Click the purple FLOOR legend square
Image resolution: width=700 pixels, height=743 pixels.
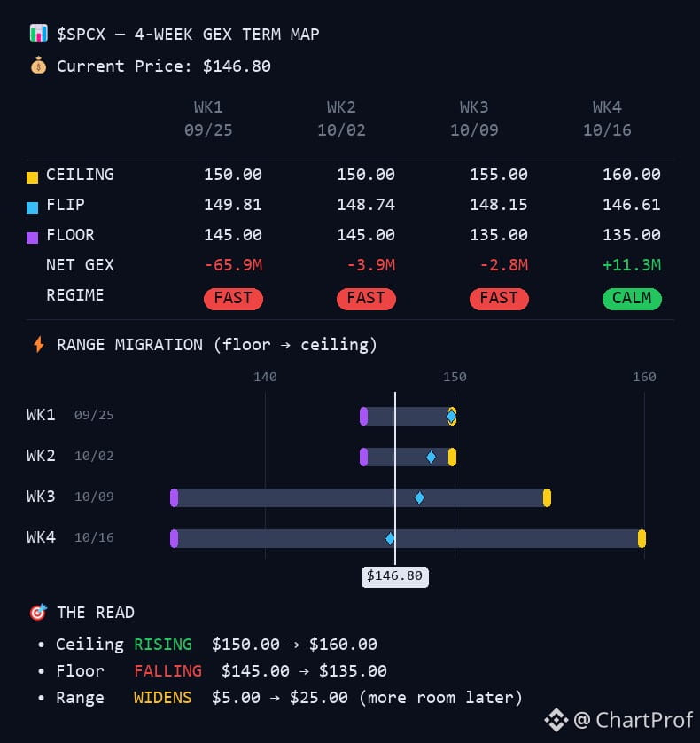pyautogui.click(x=32, y=238)
